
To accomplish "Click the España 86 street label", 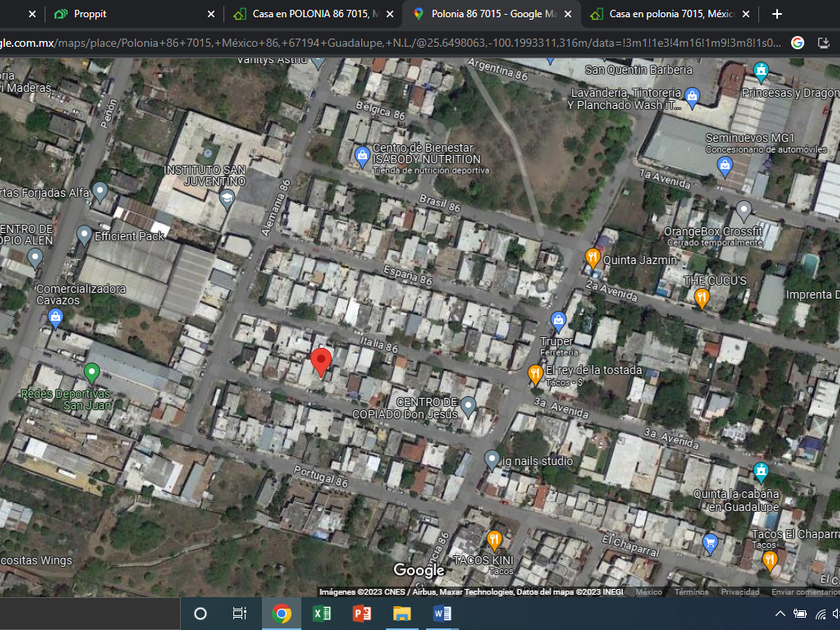I will 408,275.
